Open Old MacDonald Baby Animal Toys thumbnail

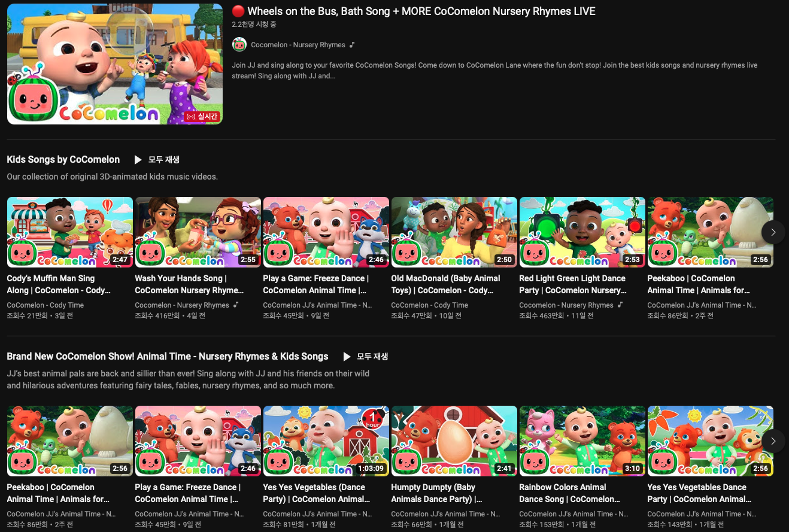(454, 232)
